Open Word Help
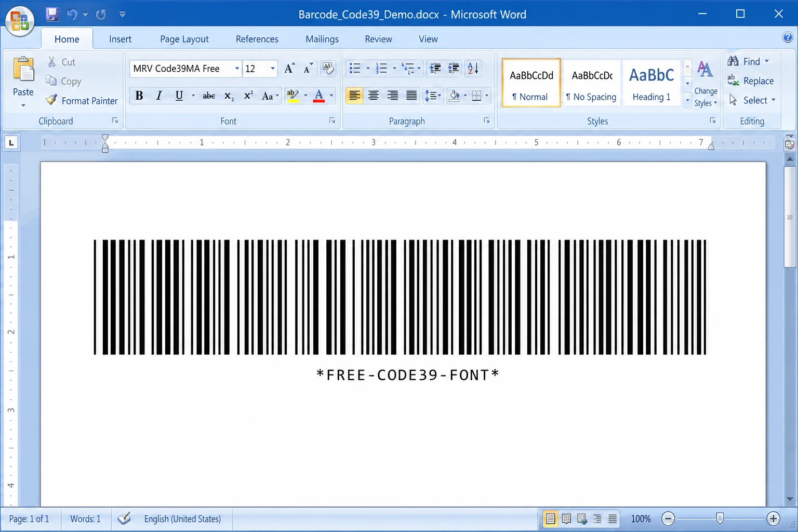The width and height of the screenshot is (798, 532). click(x=788, y=37)
